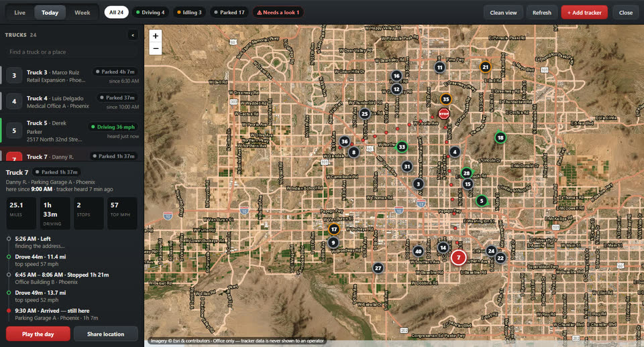Filter trucks by Parked 17
Screen dimensions: 644x347
(x=229, y=12)
